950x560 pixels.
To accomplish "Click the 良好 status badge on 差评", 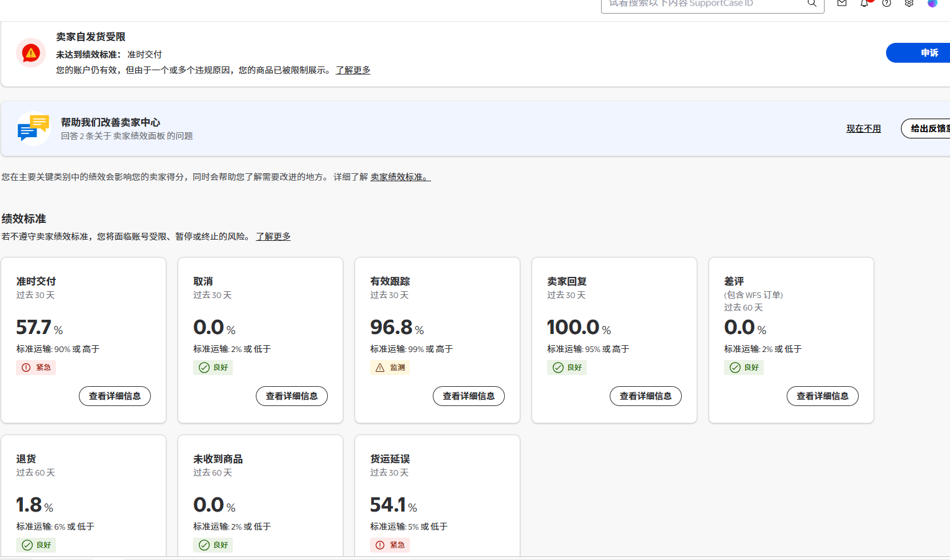I will [744, 368].
